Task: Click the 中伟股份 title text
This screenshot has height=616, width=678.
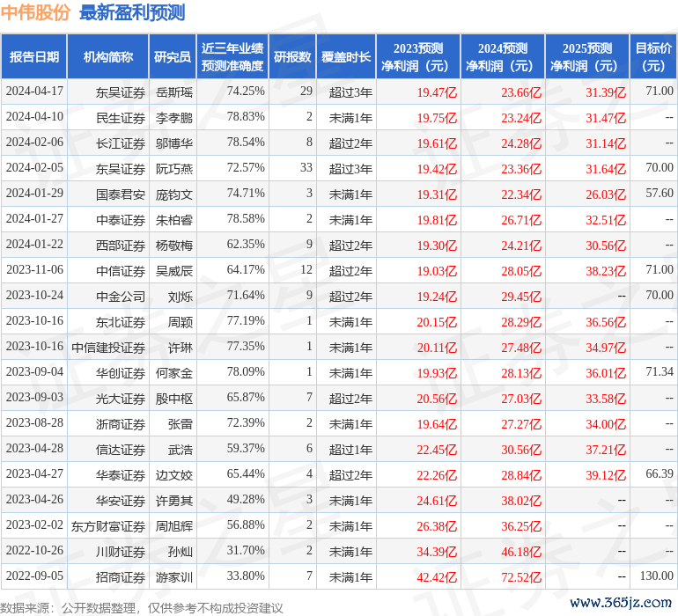Action: (35, 12)
